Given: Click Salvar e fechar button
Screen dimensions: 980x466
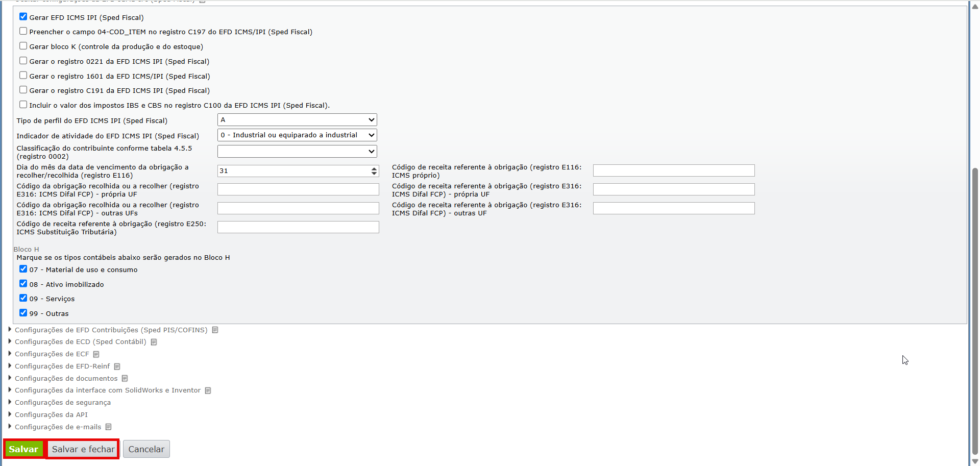Looking at the screenshot, I should 83,449.
